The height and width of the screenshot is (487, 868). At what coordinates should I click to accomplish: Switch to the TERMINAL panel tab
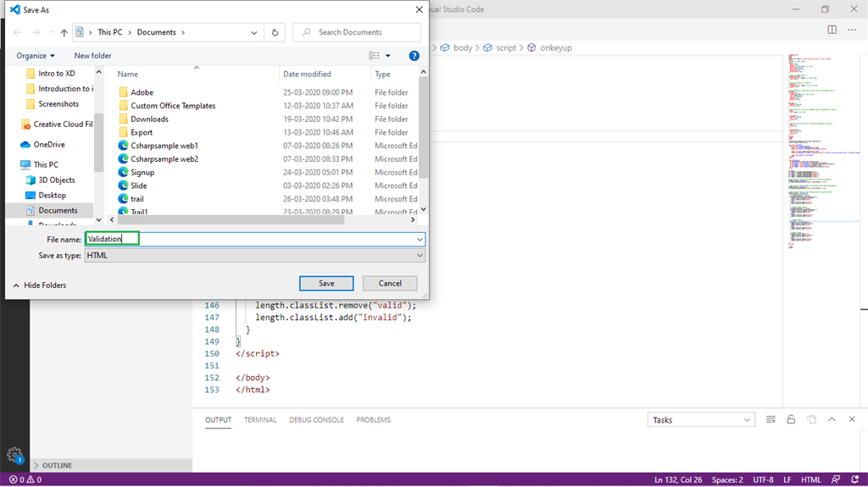click(x=260, y=420)
